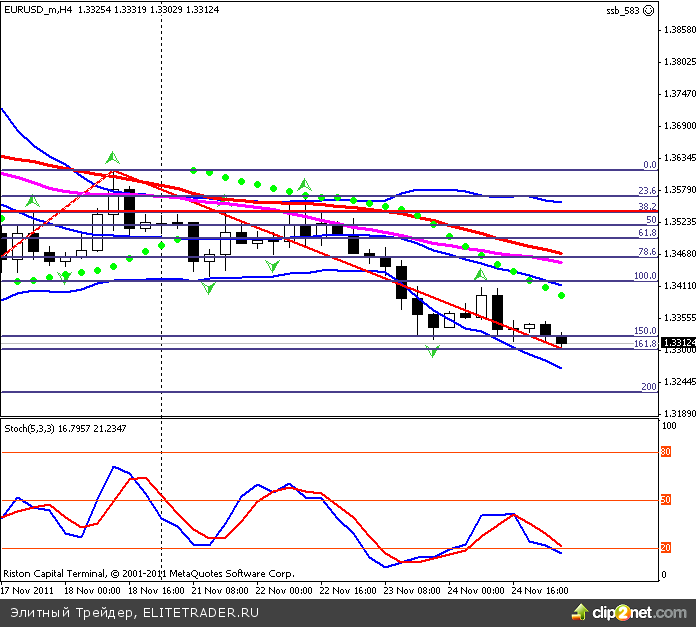Viewport: 696px width, 627px height.
Task: Open the ELITETRADER.RU link in the footer
Action: (201, 612)
